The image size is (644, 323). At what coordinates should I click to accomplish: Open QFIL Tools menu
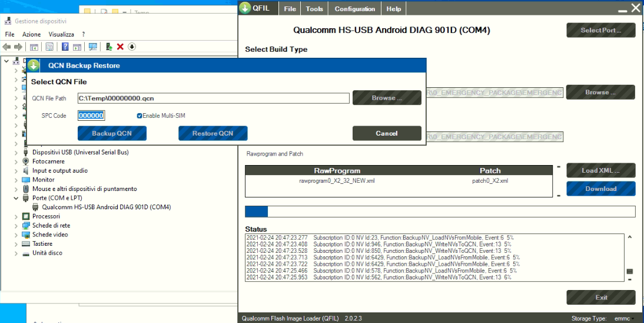[314, 9]
